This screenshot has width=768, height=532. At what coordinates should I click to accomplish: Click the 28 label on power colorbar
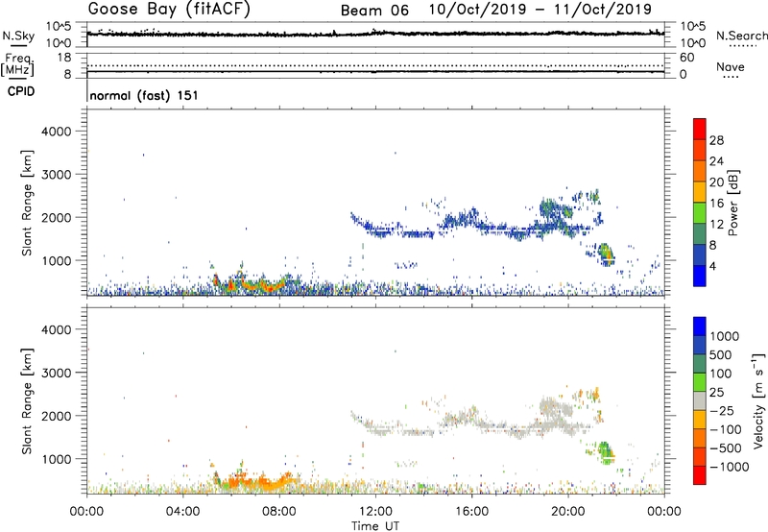[716, 140]
